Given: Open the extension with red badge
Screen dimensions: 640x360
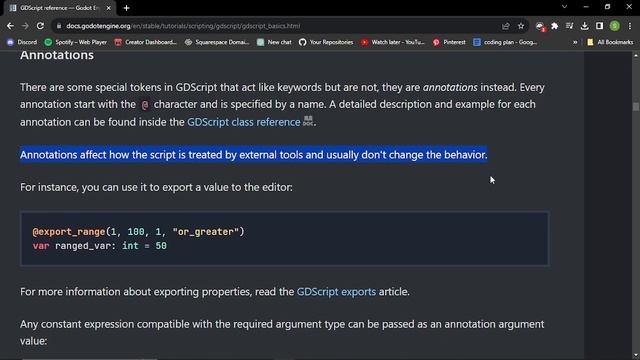Looking at the screenshot, I should [540, 26].
